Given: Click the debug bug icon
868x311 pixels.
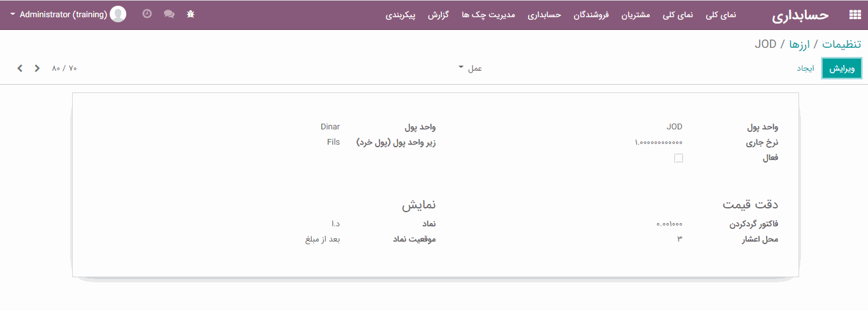Looking at the screenshot, I should 191,14.
